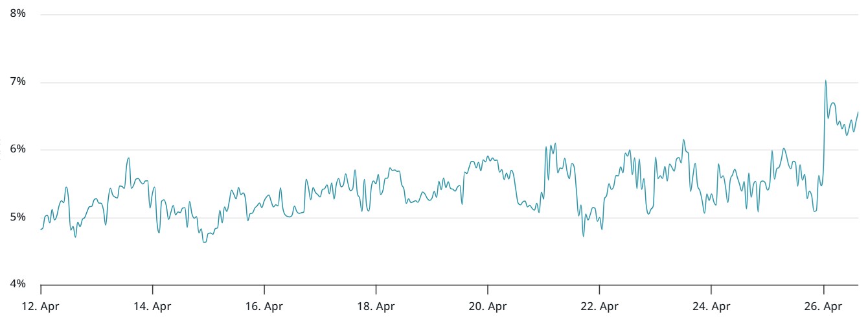Click the 5% y-axis label
Screen dimensions: 868x323
17,217
